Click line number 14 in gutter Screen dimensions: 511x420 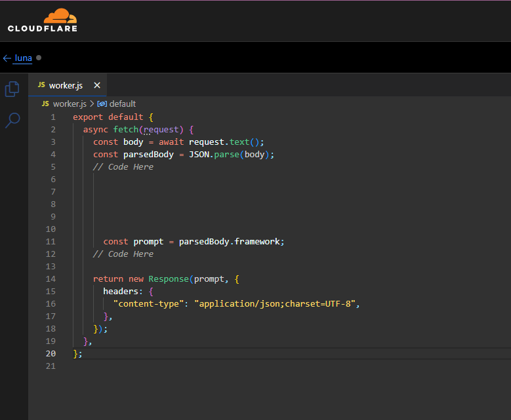[x=51, y=279]
